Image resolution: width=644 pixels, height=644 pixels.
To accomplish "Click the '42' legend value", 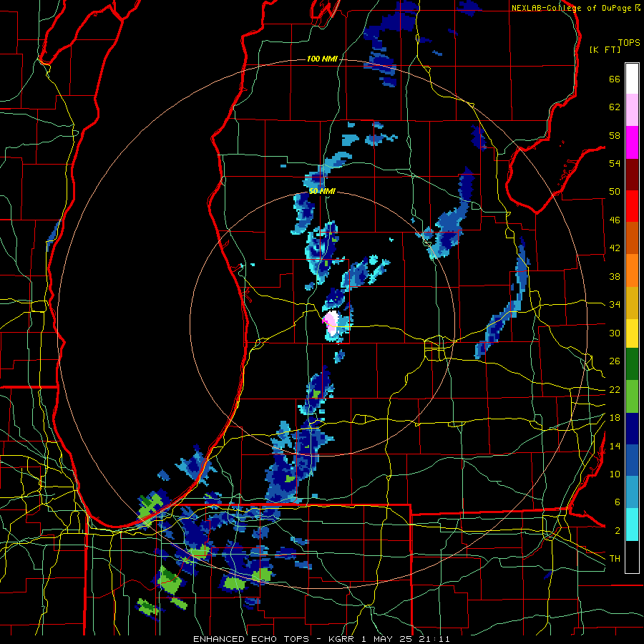I will tap(615, 248).
